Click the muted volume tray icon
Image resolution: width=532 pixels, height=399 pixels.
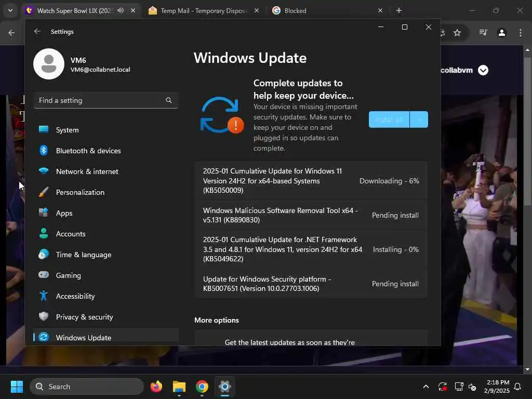pos(472,387)
